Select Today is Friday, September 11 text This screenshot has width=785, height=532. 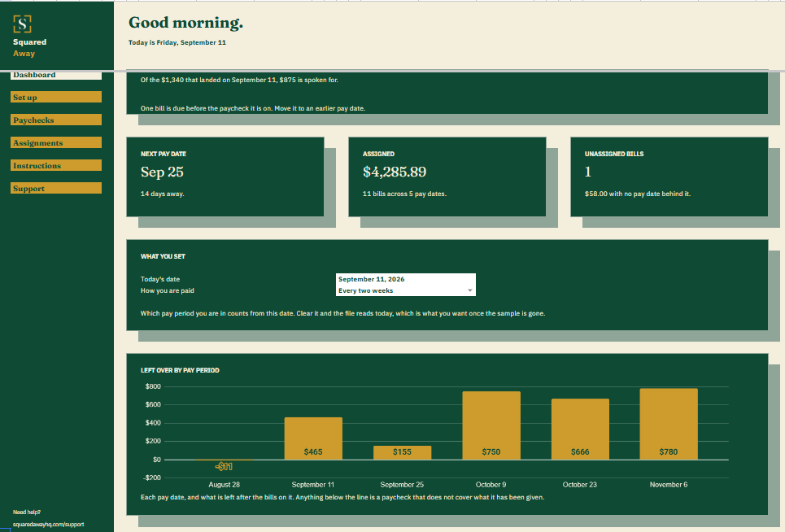(177, 42)
